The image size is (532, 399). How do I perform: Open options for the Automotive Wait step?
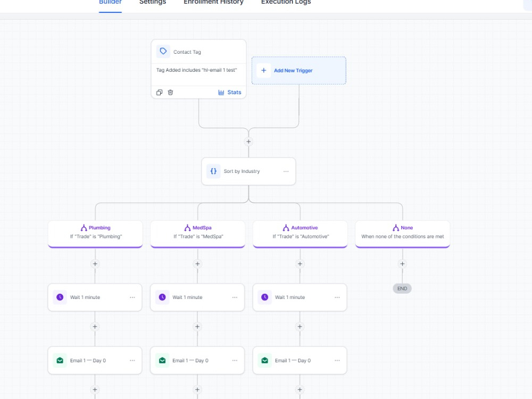337,297
